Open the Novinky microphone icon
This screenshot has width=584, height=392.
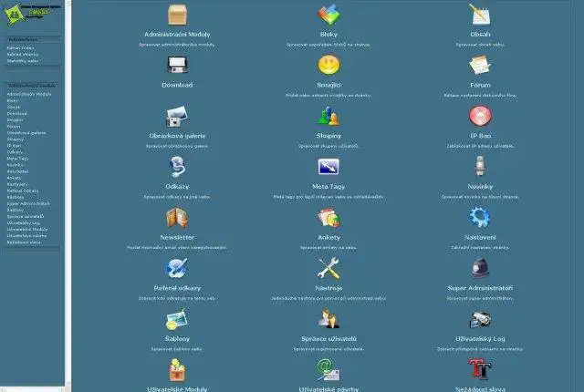click(x=480, y=166)
